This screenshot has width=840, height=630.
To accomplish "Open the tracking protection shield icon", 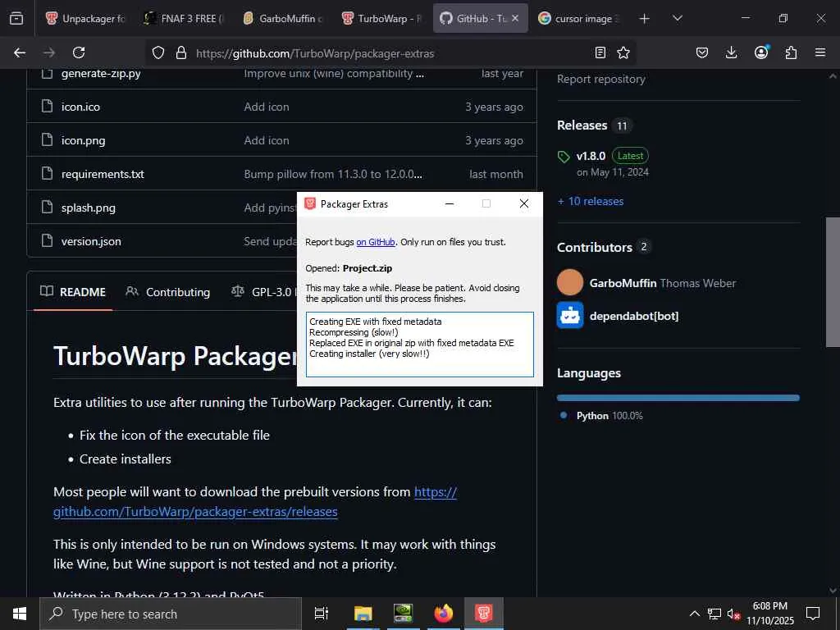I will point(158,52).
